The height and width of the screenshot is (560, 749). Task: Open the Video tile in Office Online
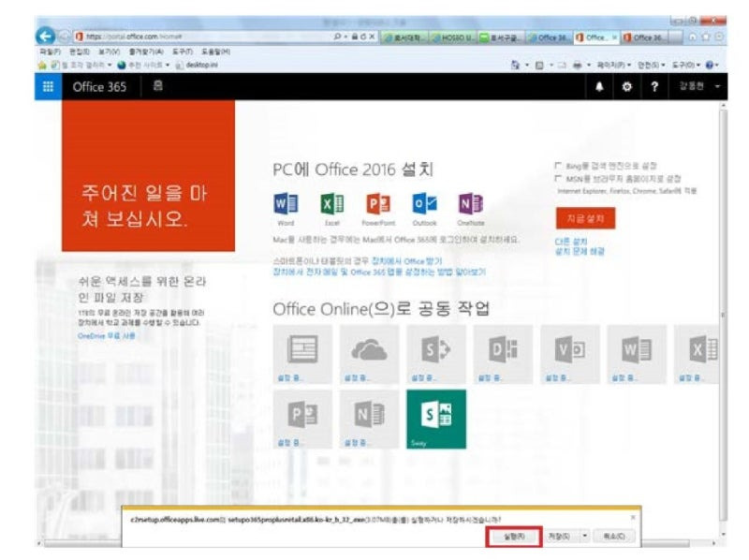coord(570,354)
